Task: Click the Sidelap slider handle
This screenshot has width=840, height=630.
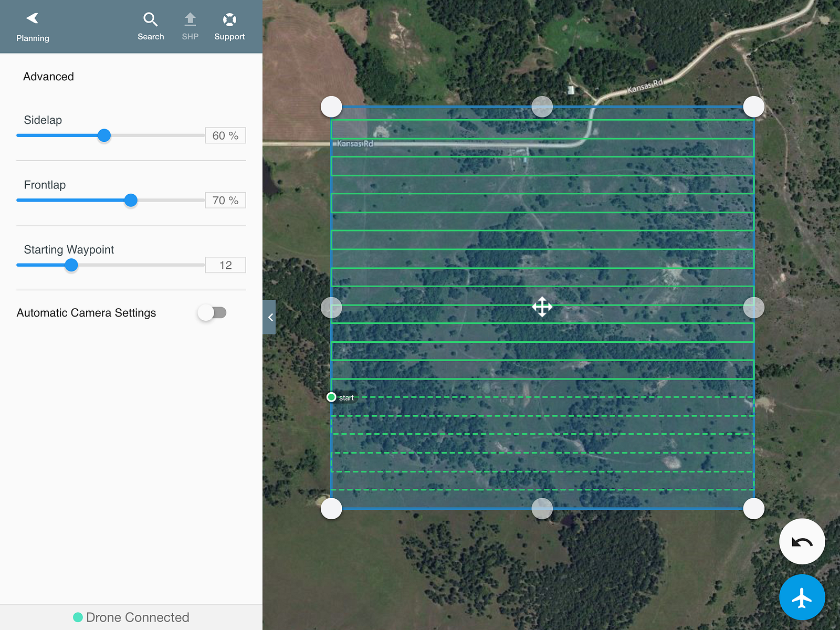Action: point(104,135)
